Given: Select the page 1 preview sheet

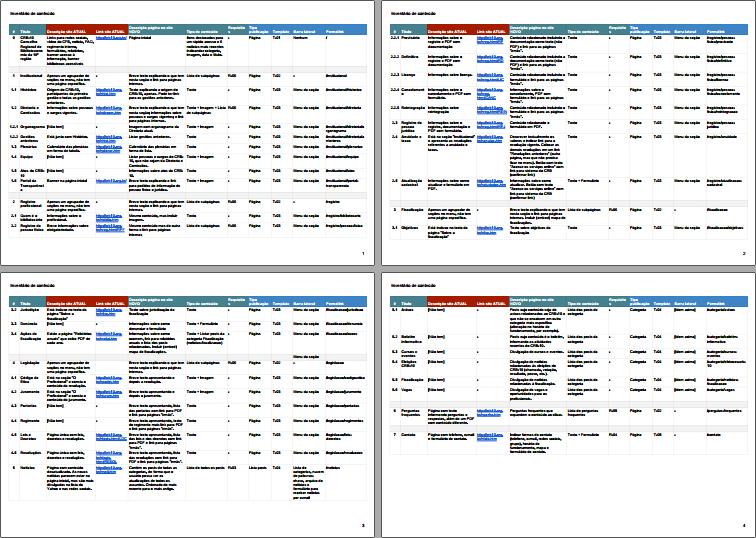Looking at the screenshot, I should tap(187, 133).
